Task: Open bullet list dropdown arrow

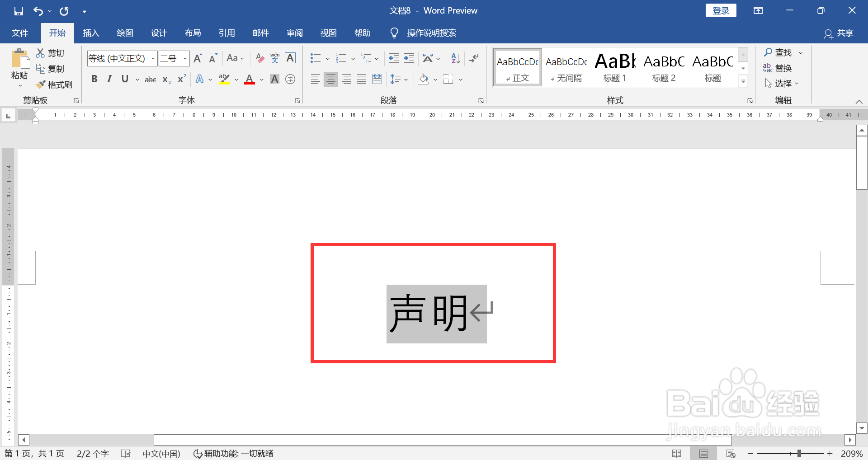Action: coord(327,59)
